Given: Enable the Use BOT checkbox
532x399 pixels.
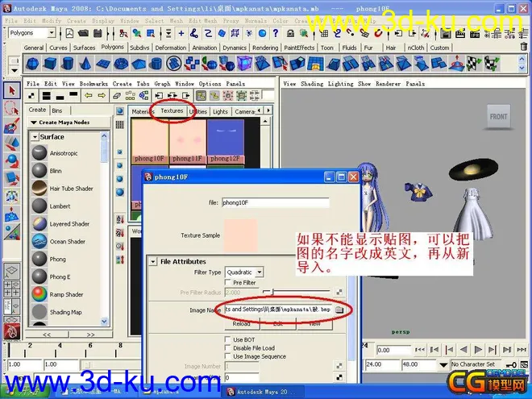Looking at the screenshot, I should (x=227, y=339).
